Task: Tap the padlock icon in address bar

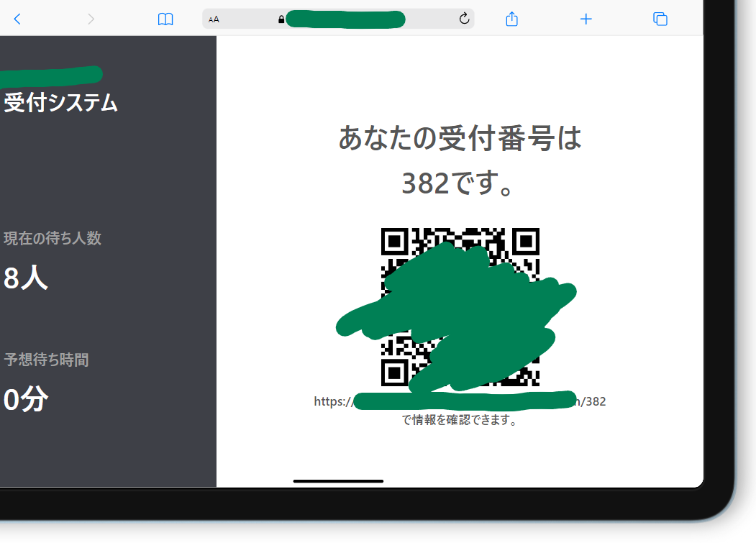Action: (x=281, y=19)
